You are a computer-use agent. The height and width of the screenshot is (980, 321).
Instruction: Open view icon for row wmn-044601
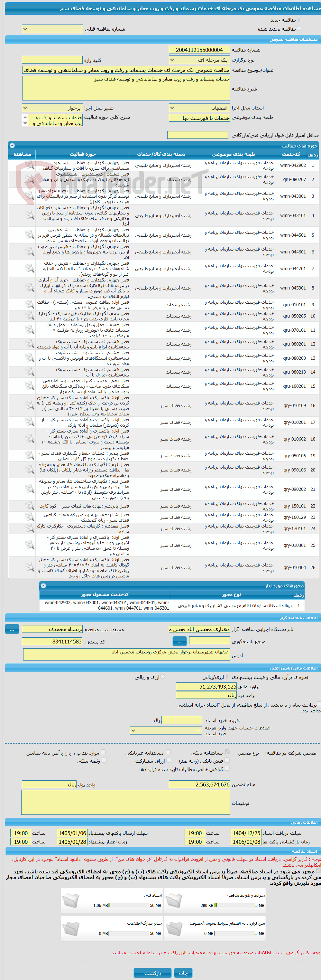point(30,252)
